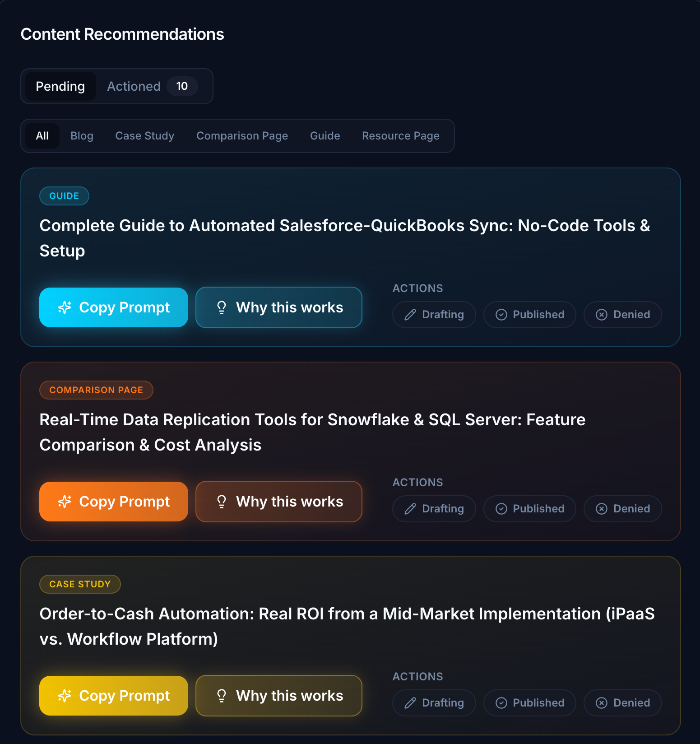
Task: Filter recommendations by Blog
Action: [x=82, y=136]
